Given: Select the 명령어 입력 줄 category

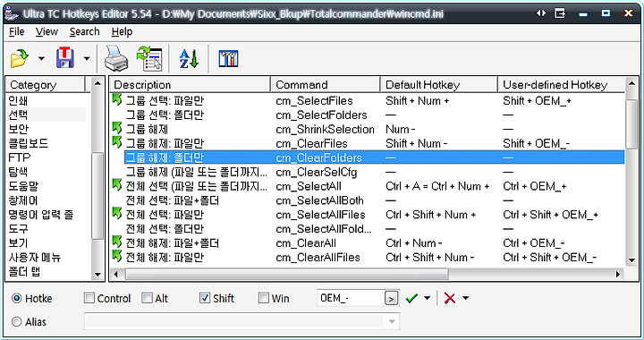Looking at the screenshot, I should [x=40, y=215].
